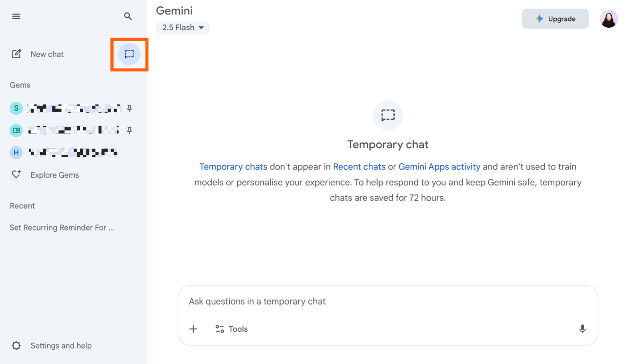Toggle the temporary chat button in the sidebar
Screen dimensions: 627x364
tap(129, 54)
